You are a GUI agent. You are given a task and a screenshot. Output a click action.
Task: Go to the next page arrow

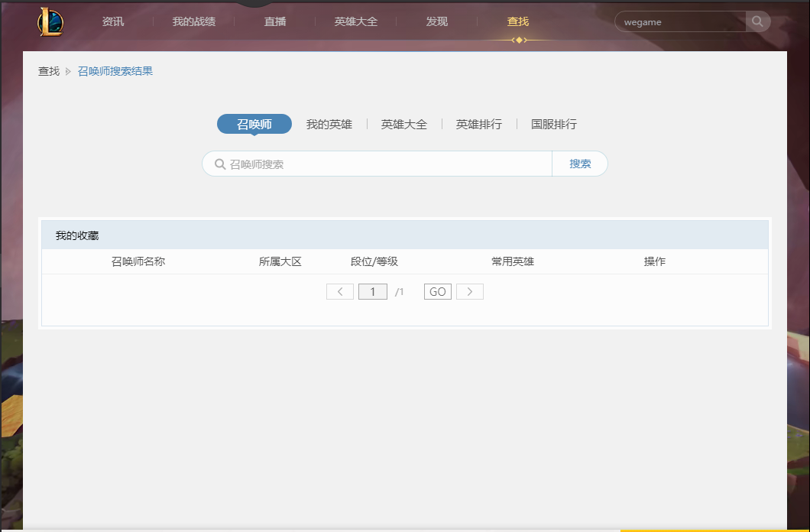(x=470, y=292)
